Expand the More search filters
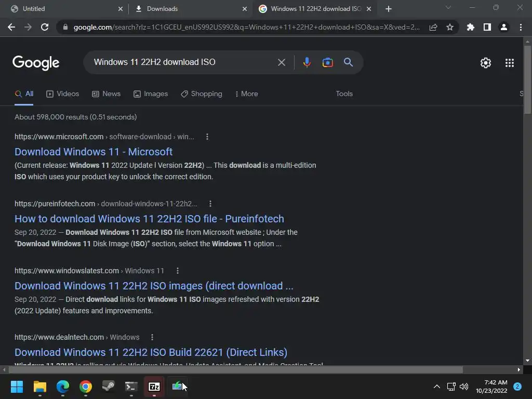The height and width of the screenshot is (399, 532). [246, 94]
